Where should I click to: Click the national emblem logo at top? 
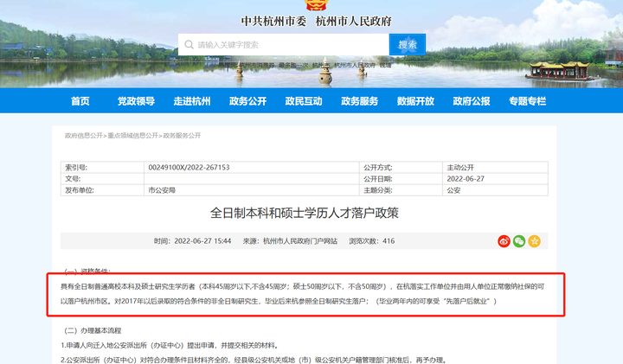coord(316,5)
